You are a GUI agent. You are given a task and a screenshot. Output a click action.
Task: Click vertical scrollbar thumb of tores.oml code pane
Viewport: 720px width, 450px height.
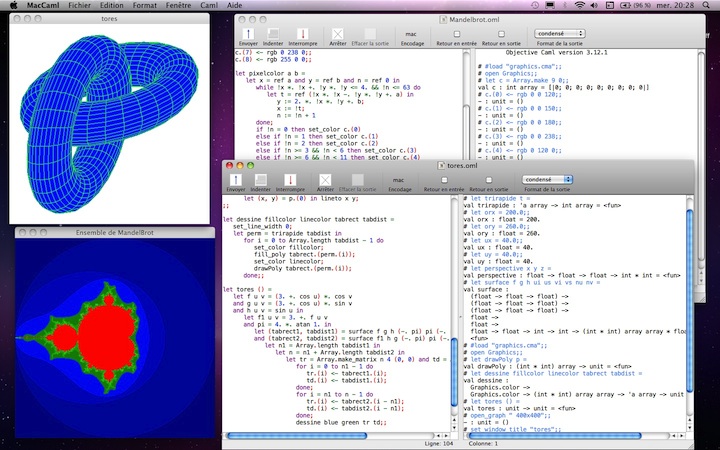click(x=454, y=372)
